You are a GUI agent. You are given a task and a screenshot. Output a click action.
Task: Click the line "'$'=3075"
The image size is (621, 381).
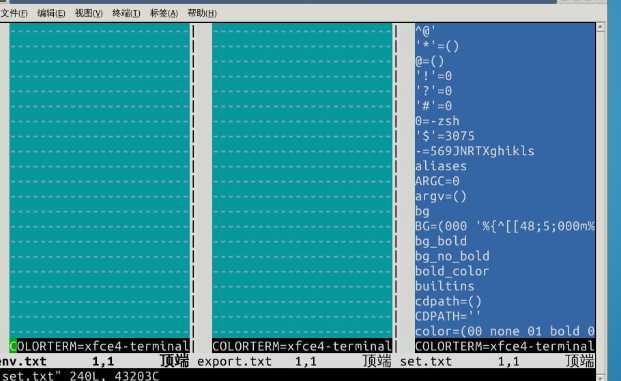click(445, 136)
